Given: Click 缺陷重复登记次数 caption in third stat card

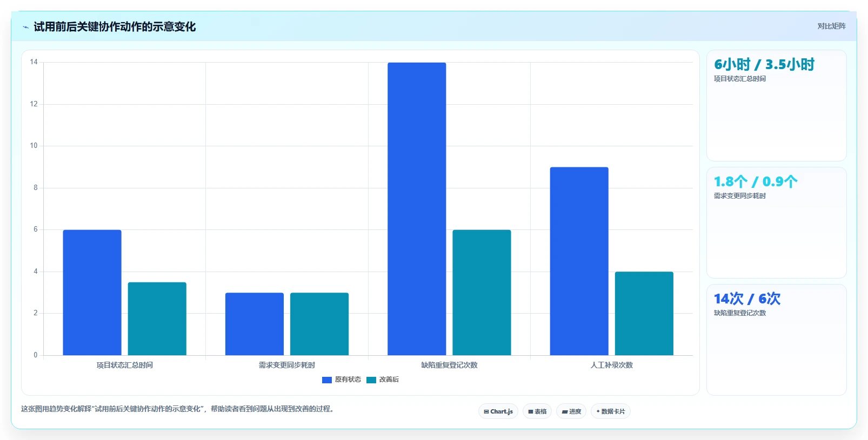Looking at the screenshot, I should point(740,313).
